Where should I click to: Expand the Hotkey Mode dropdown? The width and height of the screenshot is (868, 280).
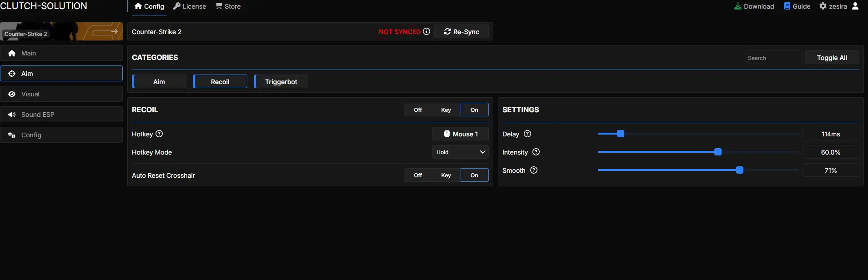460,152
